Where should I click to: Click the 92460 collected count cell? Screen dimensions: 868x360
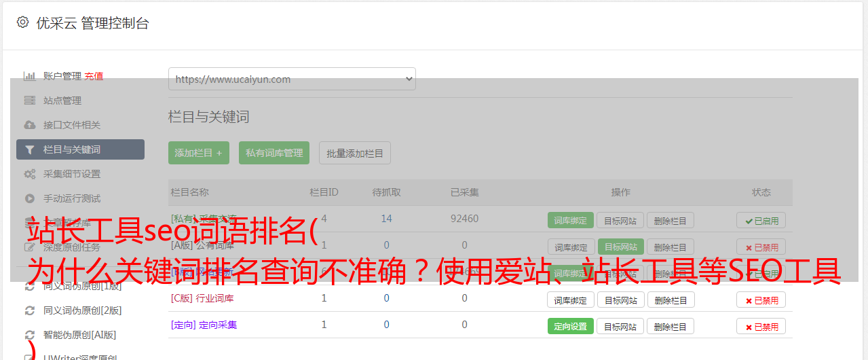tap(464, 219)
